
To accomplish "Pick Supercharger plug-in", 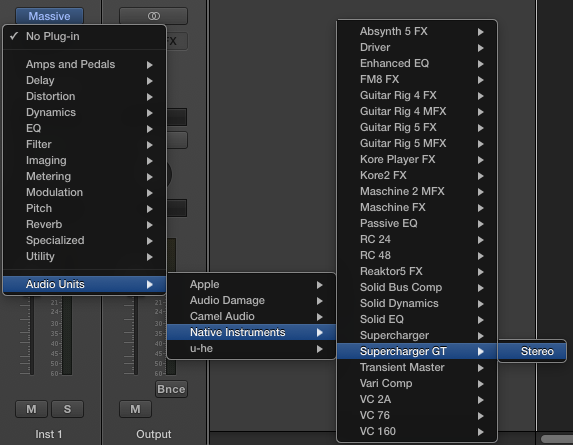I will tap(417, 336).
